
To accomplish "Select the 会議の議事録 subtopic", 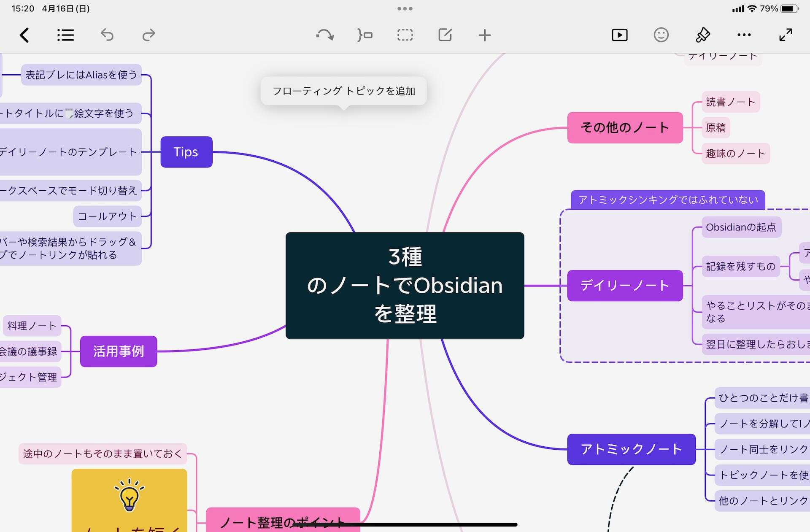I will click(30, 351).
